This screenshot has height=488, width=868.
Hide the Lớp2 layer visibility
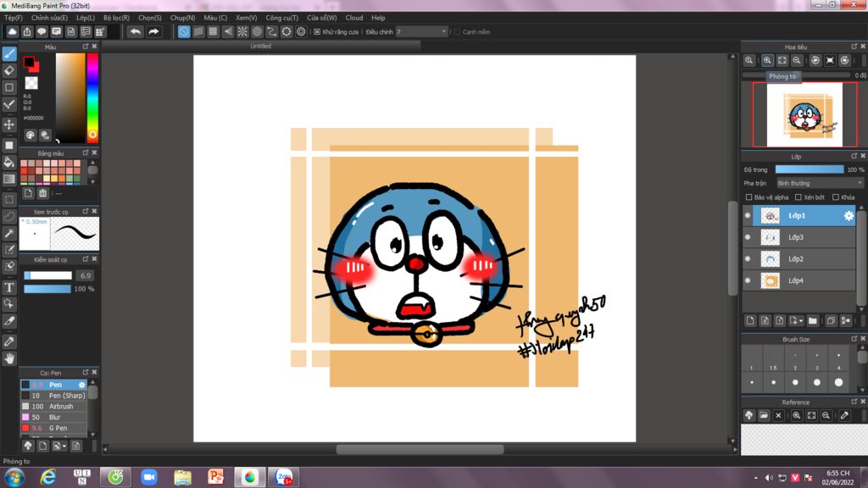[x=748, y=259]
